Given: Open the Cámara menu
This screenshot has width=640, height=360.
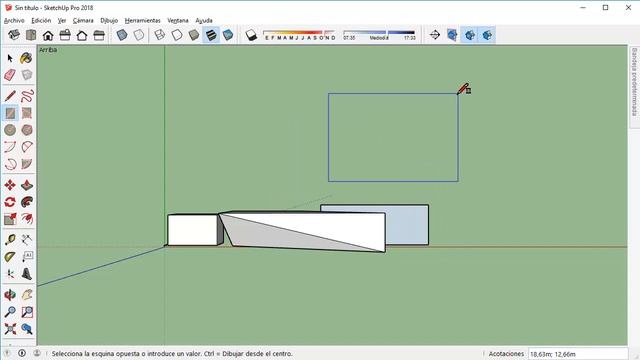Looking at the screenshot, I should tap(83, 20).
